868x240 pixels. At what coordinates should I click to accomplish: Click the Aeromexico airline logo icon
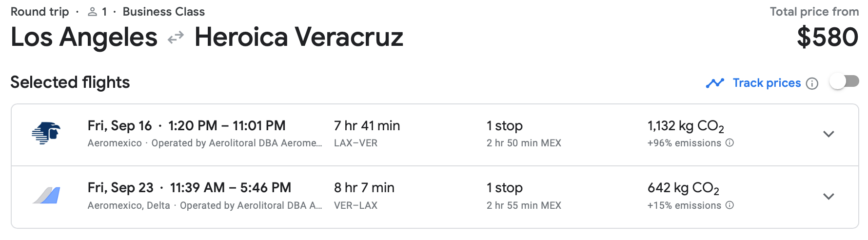coord(46,133)
